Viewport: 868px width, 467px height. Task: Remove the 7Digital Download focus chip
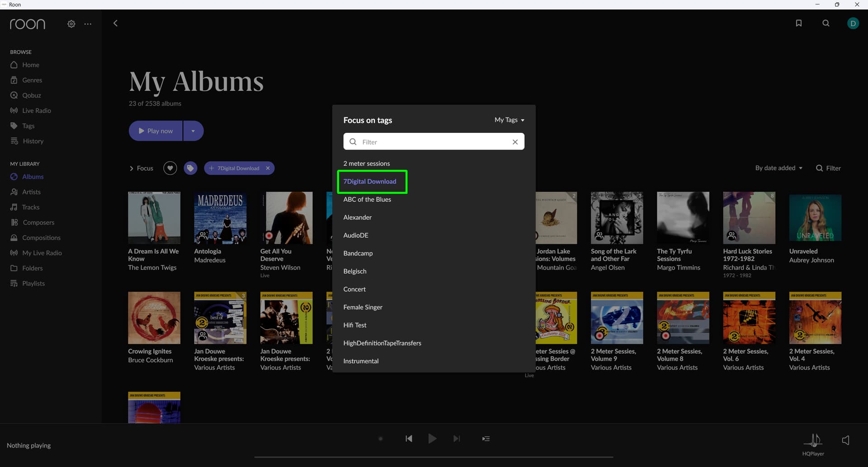coord(268,168)
